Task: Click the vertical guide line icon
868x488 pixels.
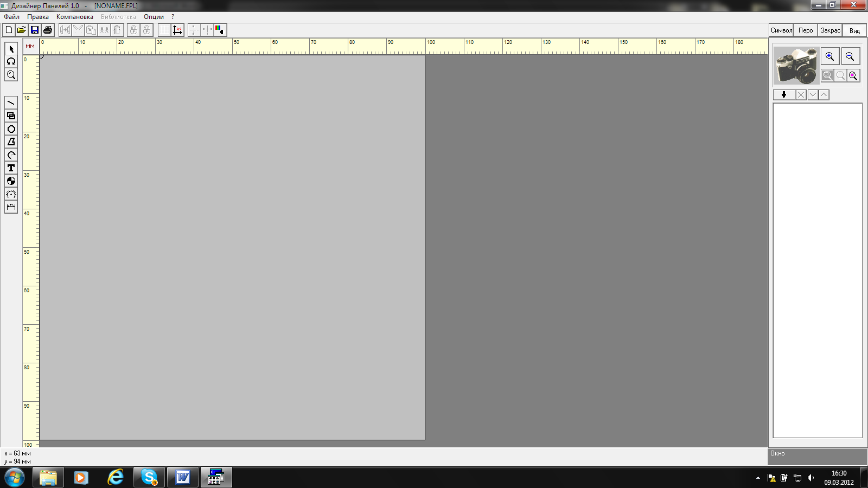Action: pyautogui.click(x=194, y=30)
